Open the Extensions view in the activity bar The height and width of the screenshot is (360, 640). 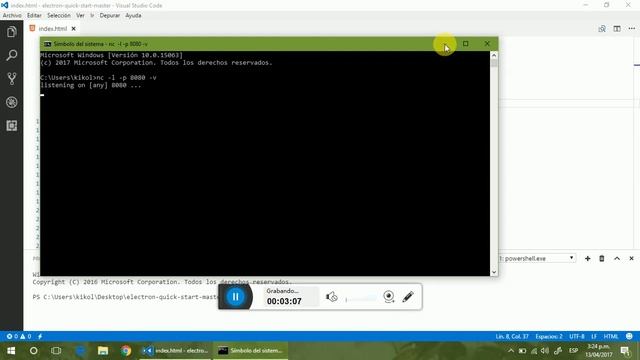pyautogui.click(x=11, y=125)
